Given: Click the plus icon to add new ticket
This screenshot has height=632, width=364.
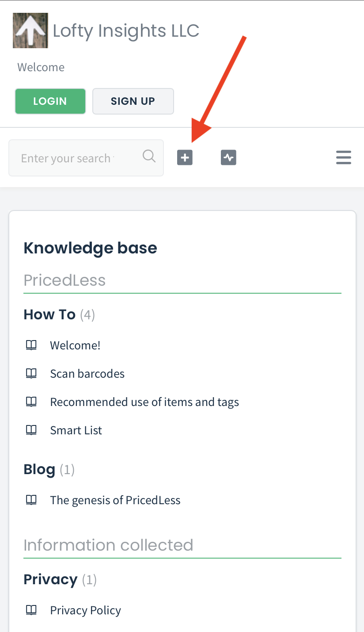Looking at the screenshot, I should 185,157.
